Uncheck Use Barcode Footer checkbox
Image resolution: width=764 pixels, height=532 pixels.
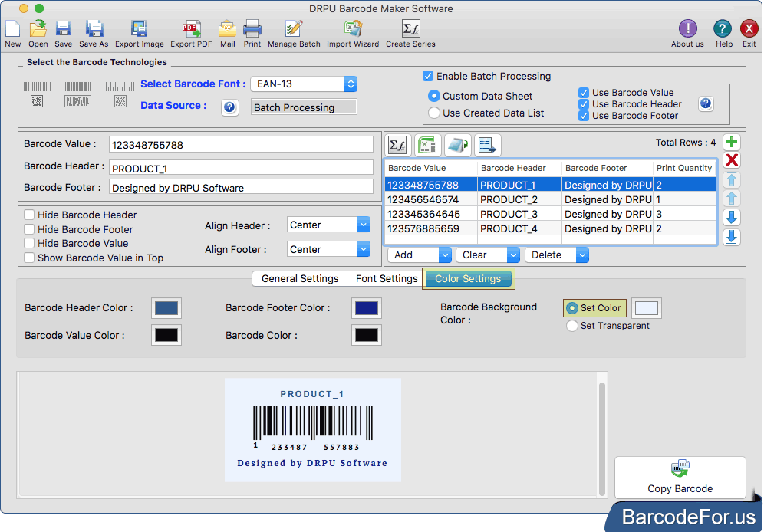pyautogui.click(x=583, y=116)
